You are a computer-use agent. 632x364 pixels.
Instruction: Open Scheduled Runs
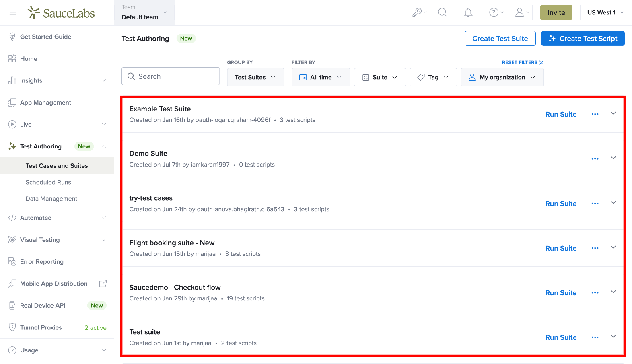pyautogui.click(x=48, y=182)
